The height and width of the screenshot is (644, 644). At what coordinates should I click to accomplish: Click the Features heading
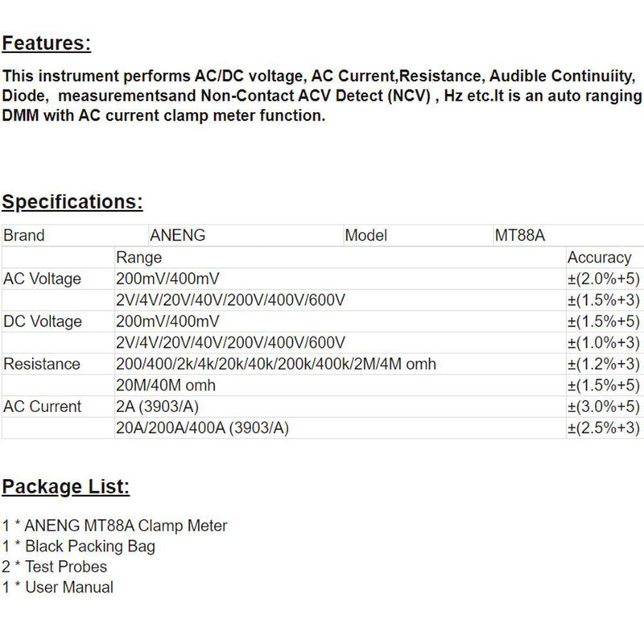(x=47, y=43)
